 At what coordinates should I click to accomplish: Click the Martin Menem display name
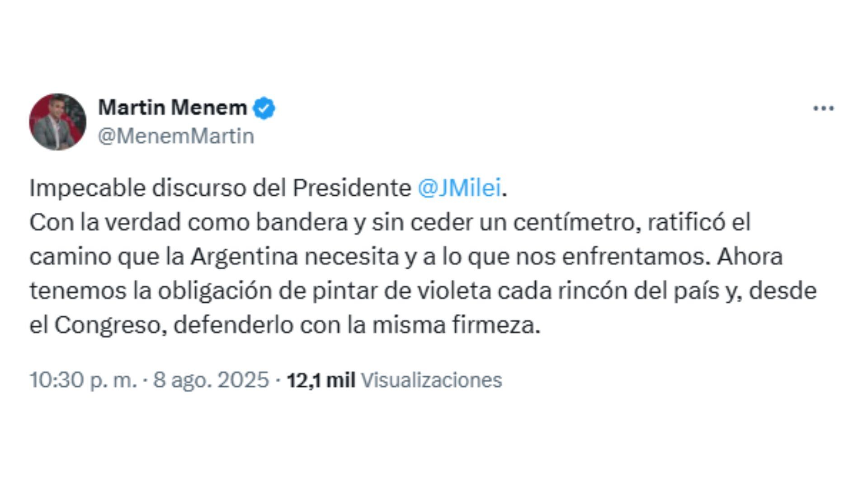click(x=172, y=107)
